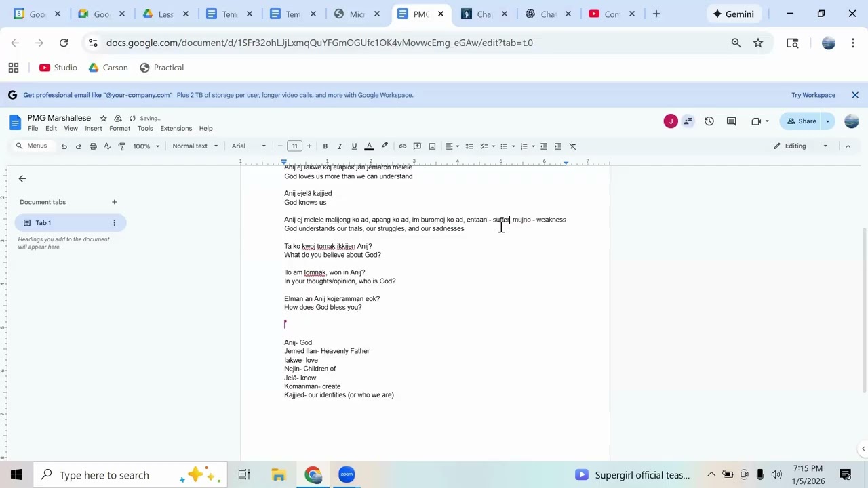868x488 pixels.
Task: Decrease font size with minus button
Action: pos(280,146)
